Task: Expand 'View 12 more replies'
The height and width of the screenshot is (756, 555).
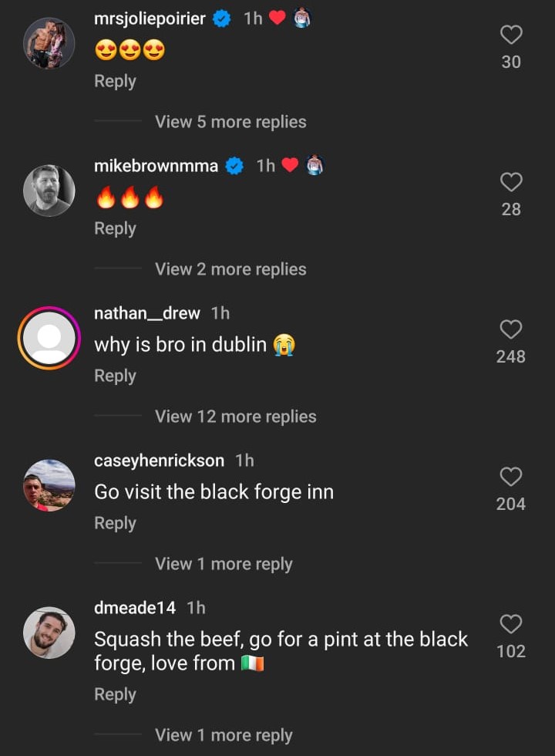Action: click(x=235, y=417)
